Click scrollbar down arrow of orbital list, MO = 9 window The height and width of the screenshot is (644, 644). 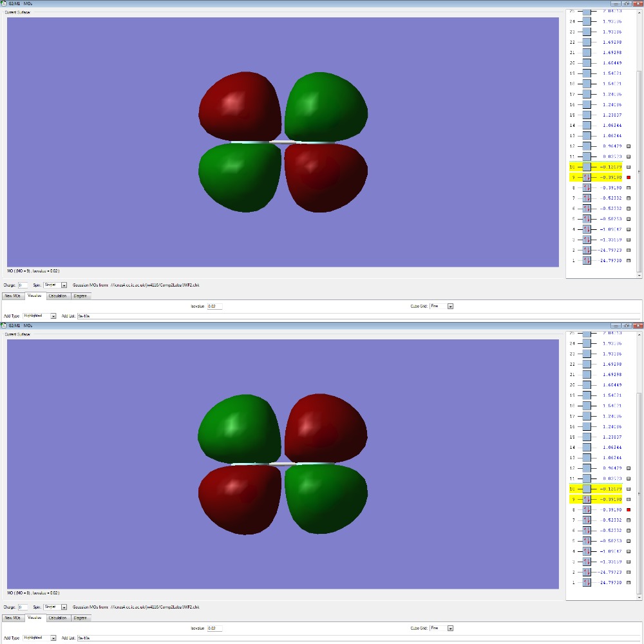[x=639, y=276]
